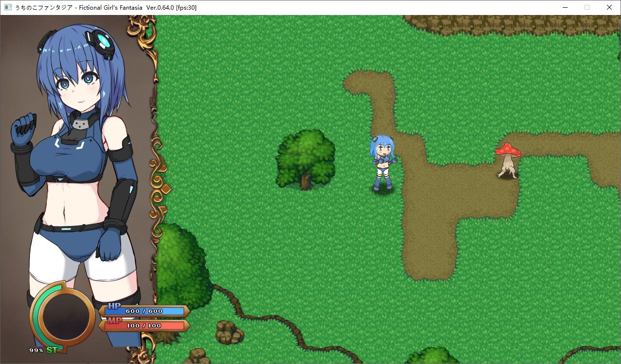621x364 pixels.
Task: Click the small rock pile near the bottom
Action: click(x=229, y=332)
